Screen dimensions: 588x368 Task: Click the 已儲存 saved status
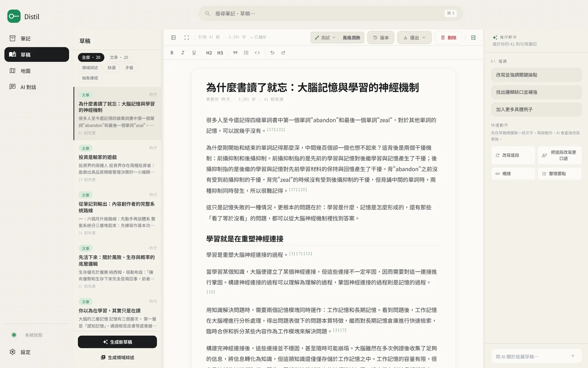point(258,37)
